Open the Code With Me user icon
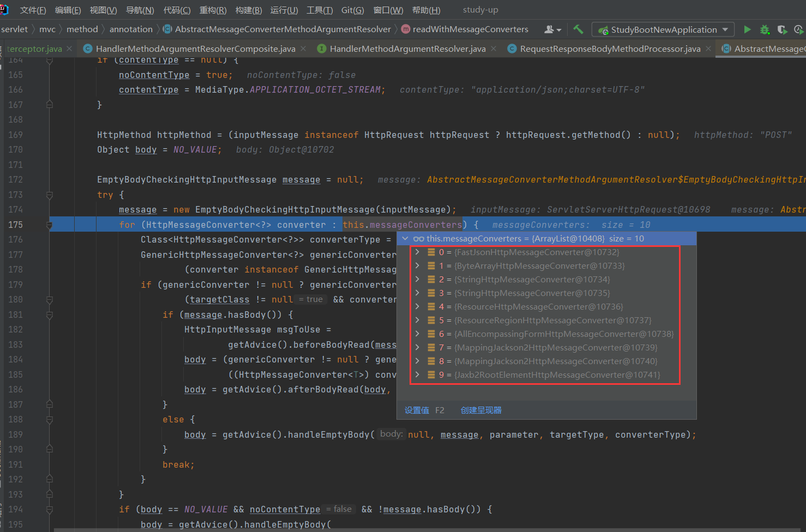 (549, 29)
